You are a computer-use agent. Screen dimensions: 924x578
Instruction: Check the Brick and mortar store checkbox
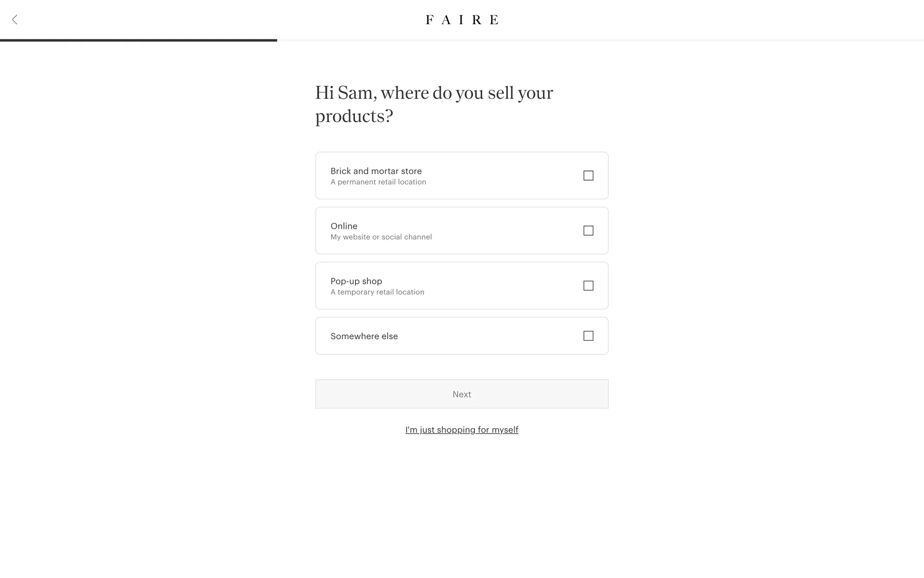[x=588, y=176]
